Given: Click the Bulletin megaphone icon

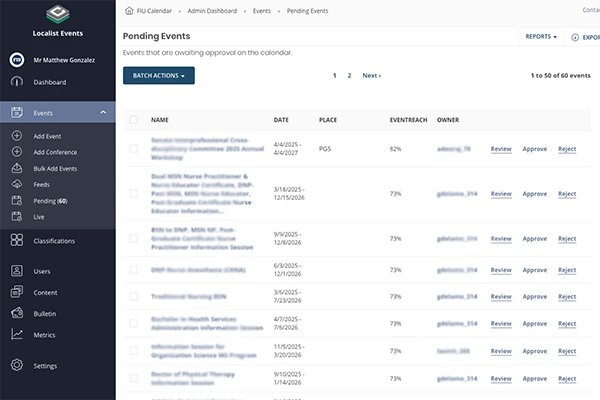Looking at the screenshot, I should [x=16, y=313].
